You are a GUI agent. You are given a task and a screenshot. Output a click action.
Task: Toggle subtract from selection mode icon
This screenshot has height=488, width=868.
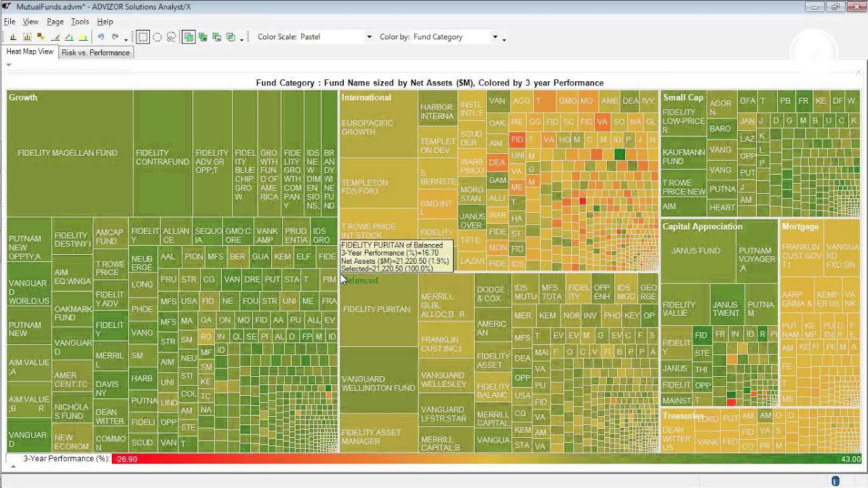click(x=217, y=37)
